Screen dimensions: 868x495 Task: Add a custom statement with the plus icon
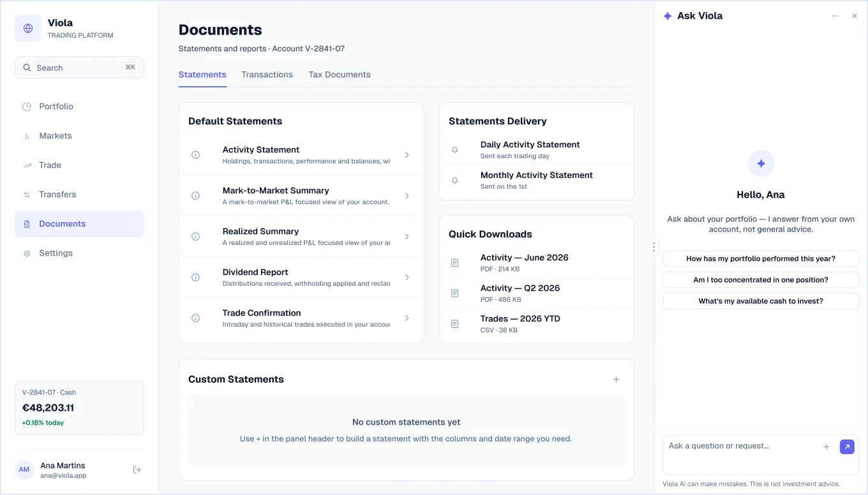(x=616, y=380)
